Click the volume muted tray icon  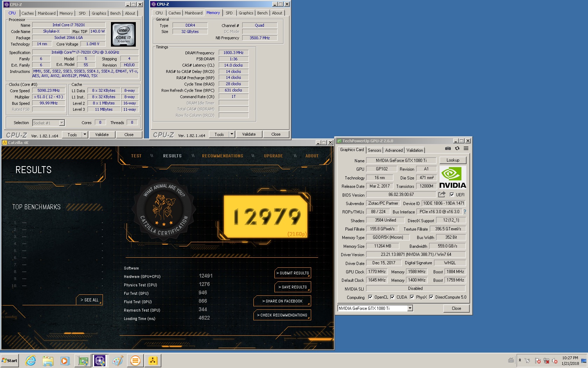555,360
